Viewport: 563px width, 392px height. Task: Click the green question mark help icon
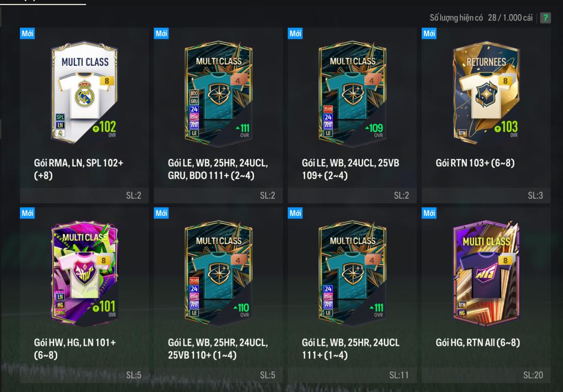[546, 17]
